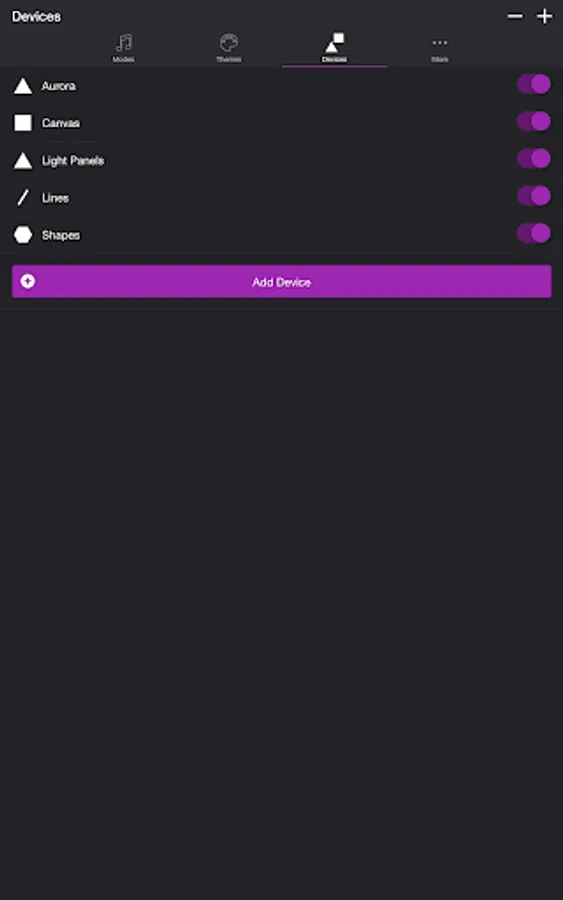Toggle the Lines device switch

coord(534,196)
